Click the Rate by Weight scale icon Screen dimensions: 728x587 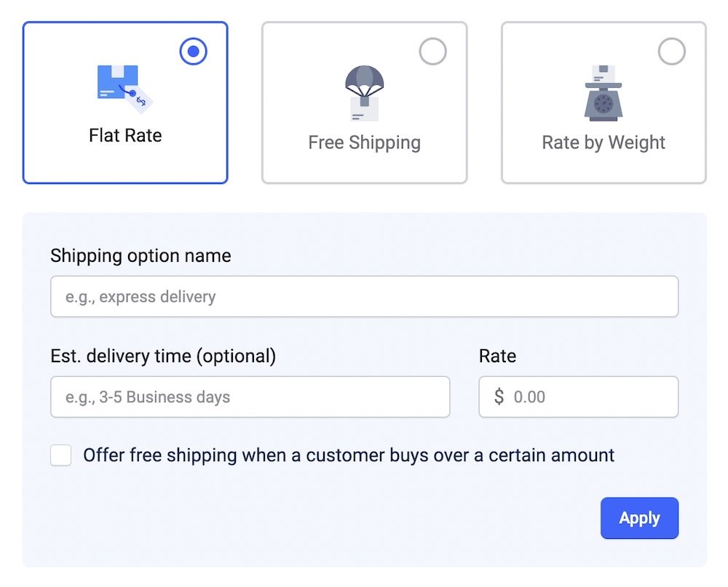click(604, 92)
